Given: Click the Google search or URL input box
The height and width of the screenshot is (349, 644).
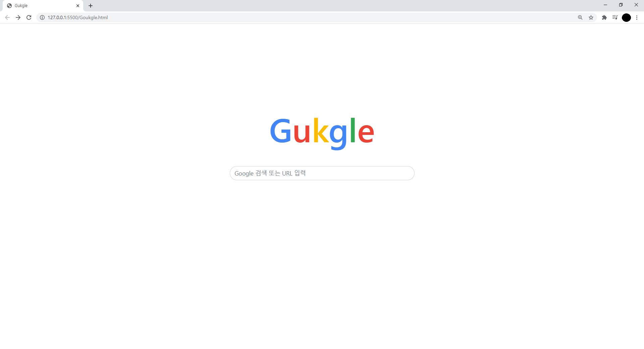Looking at the screenshot, I should [322, 173].
